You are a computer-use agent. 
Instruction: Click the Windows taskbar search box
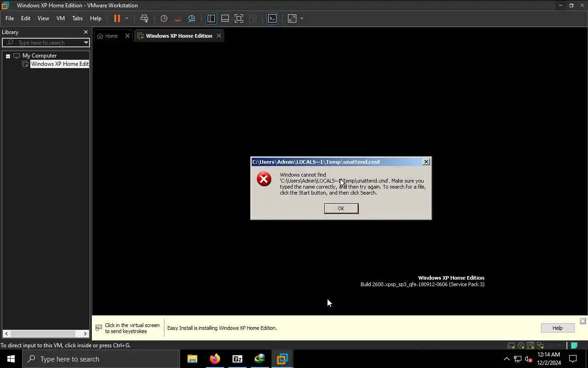point(101,359)
